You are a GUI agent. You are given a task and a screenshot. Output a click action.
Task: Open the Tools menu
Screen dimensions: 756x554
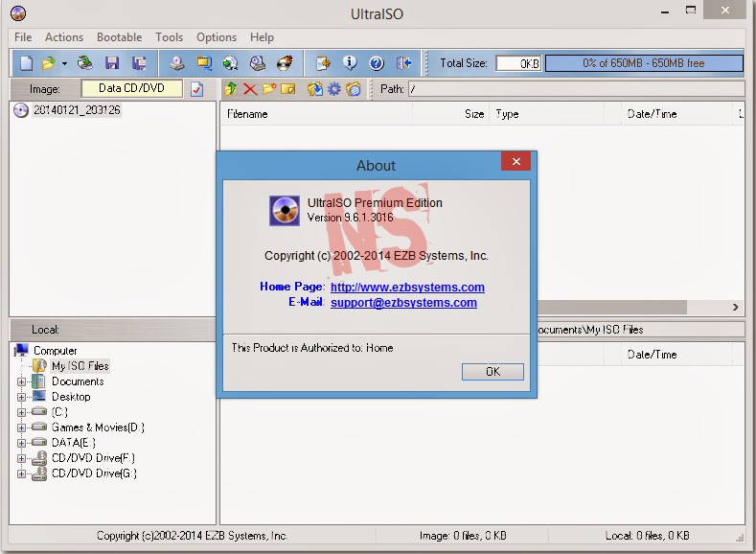click(x=169, y=37)
